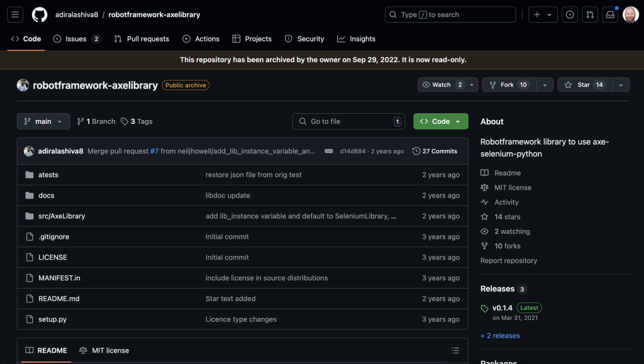Open README outline list icon
Screen dimensions: 644x364
click(x=455, y=350)
